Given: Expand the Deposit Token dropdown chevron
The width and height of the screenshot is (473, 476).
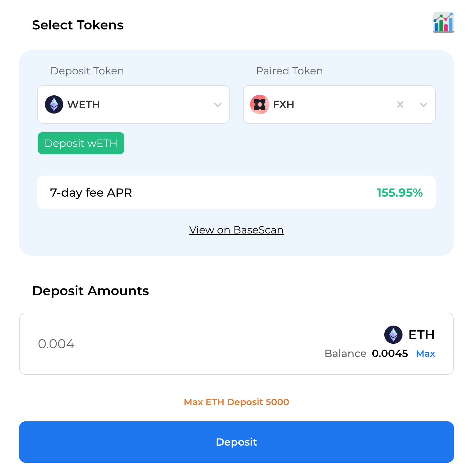Looking at the screenshot, I should pyautogui.click(x=218, y=104).
